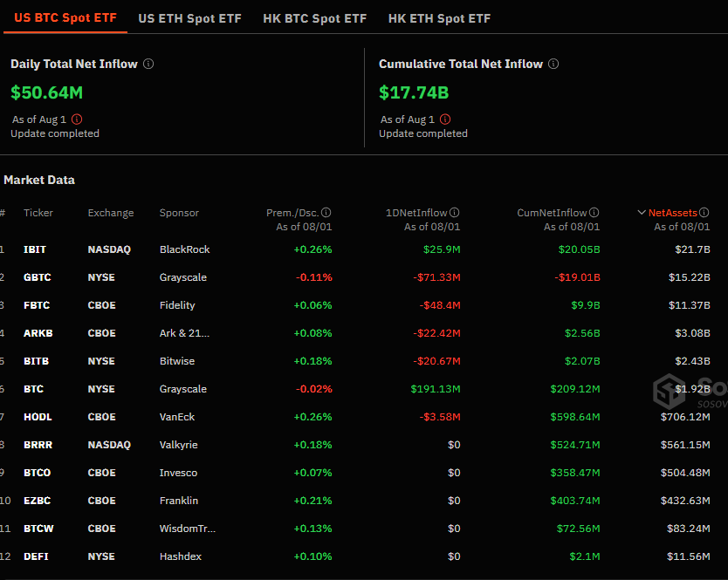728x580 pixels.
Task: Select the US BTC Spot ETF tab
Action: (x=65, y=17)
